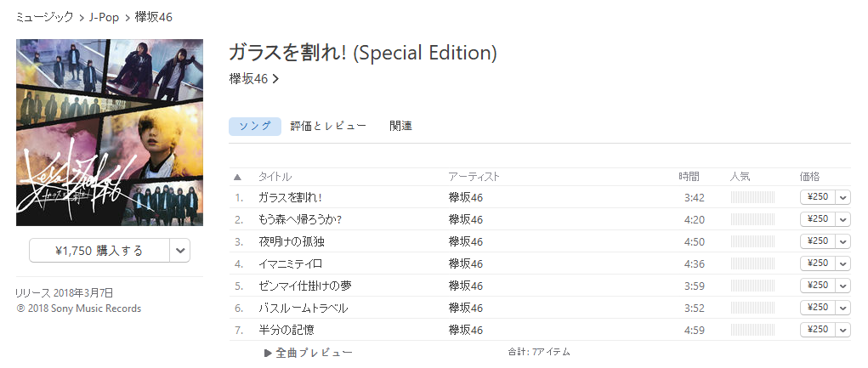868x368 pixels.
Task: Open the 関連 tab
Action: (400, 126)
